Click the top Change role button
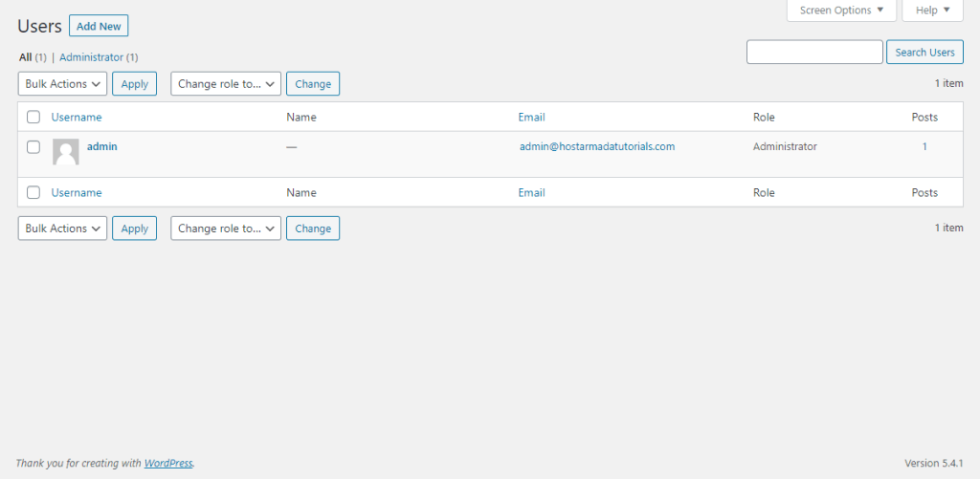980x479 pixels. tap(313, 84)
